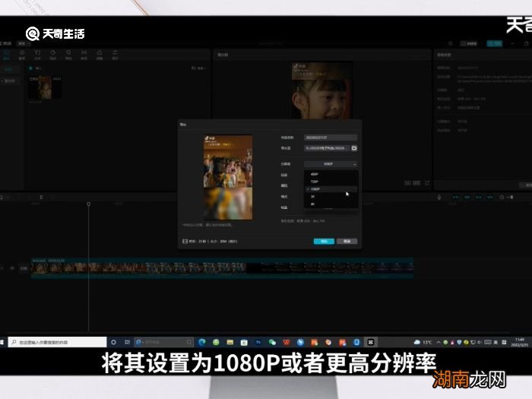Open CapCut icon on the taskbar

[x=371, y=342]
